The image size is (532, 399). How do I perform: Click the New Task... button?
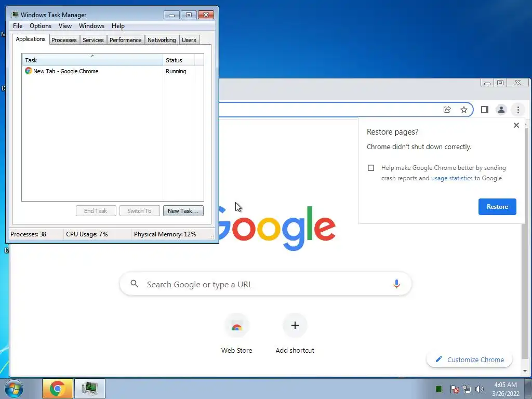click(183, 211)
